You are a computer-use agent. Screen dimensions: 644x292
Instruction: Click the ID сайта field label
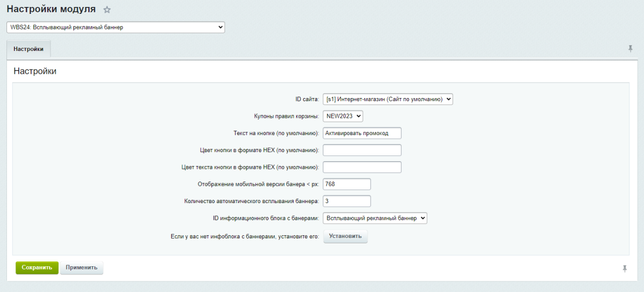pos(307,100)
